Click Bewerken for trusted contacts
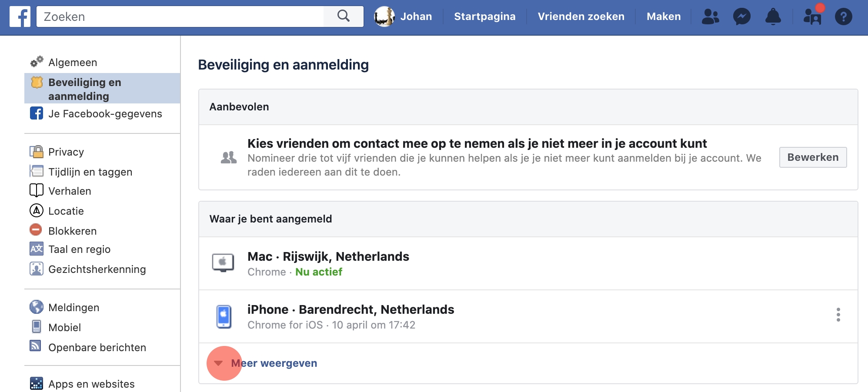The height and width of the screenshot is (392, 868). click(x=812, y=157)
